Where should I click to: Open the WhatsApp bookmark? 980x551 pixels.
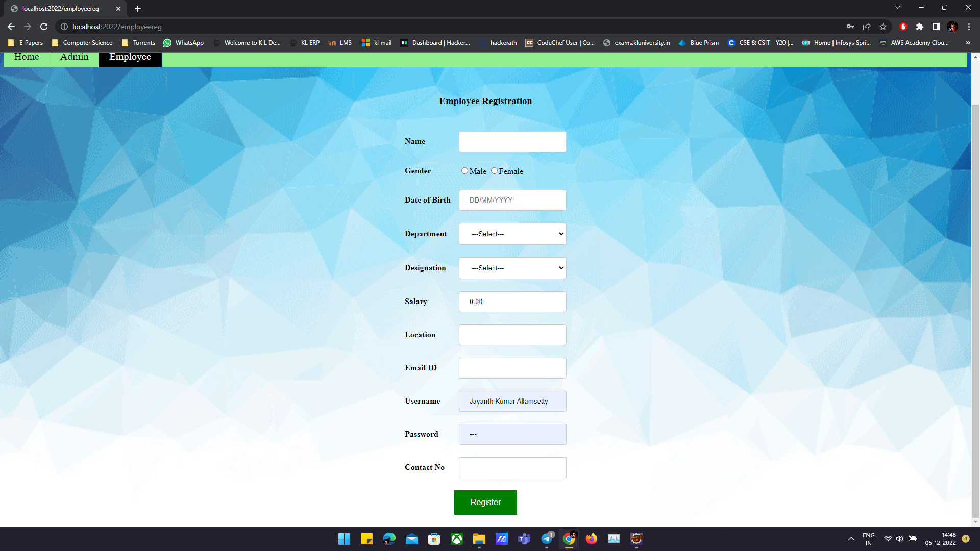click(x=183, y=43)
